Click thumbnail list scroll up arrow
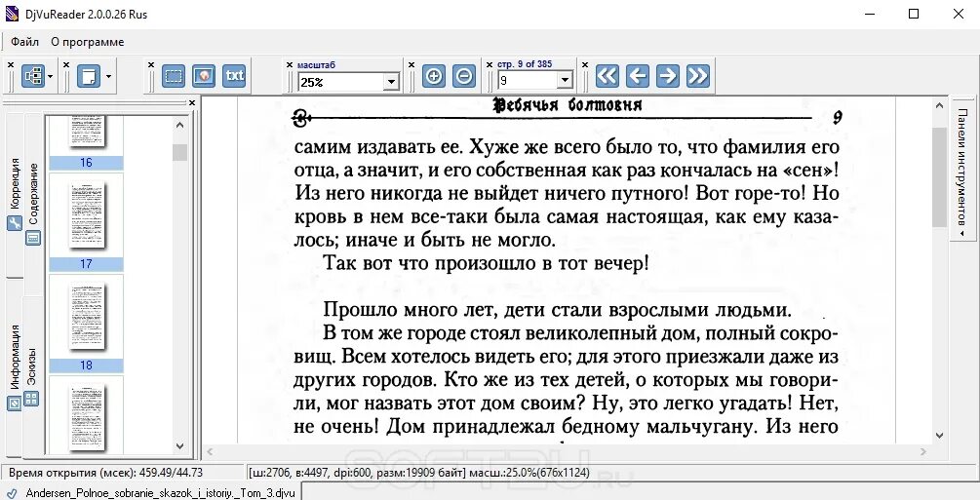 [x=180, y=125]
